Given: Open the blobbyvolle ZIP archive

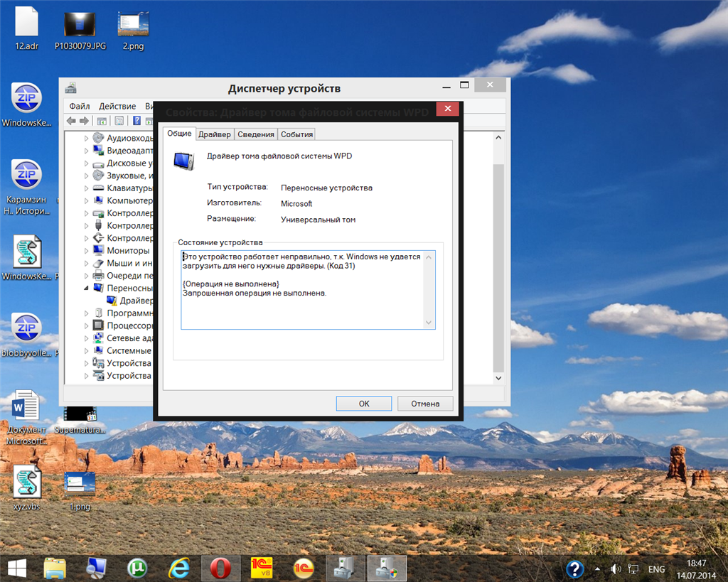Looking at the screenshot, I should tap(26, 335).
